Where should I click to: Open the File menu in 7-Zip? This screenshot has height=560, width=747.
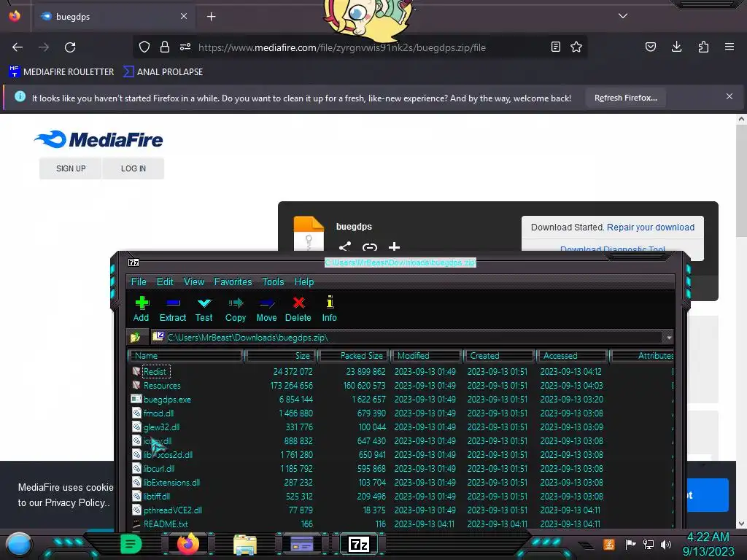[x=139, y=281]
